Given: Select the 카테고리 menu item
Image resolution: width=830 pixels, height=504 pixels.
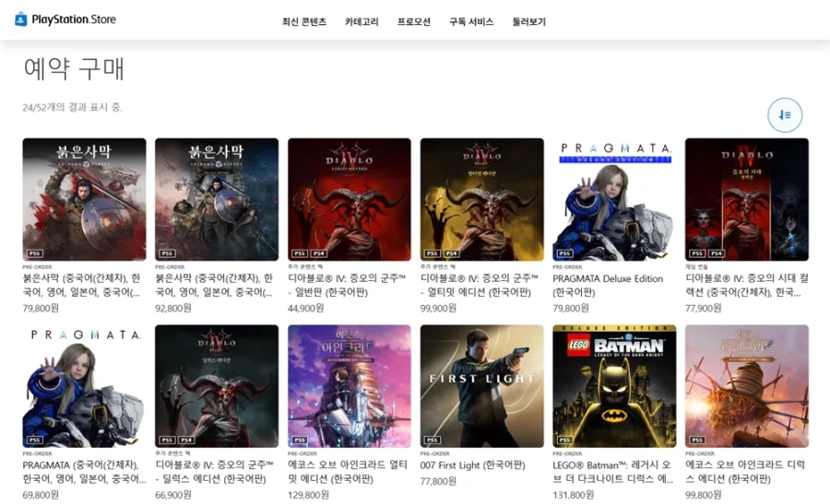Looking at the screenshot, I should (362, 21).
